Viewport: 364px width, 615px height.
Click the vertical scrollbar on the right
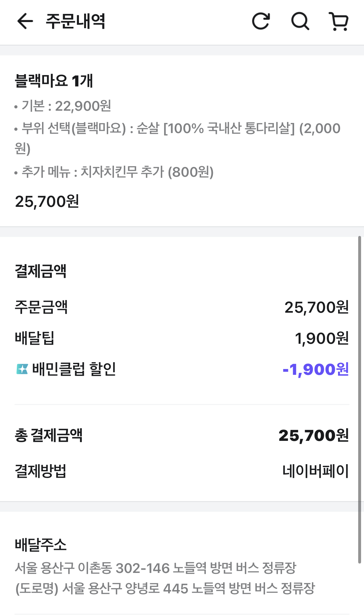click(x=359, y=400)
